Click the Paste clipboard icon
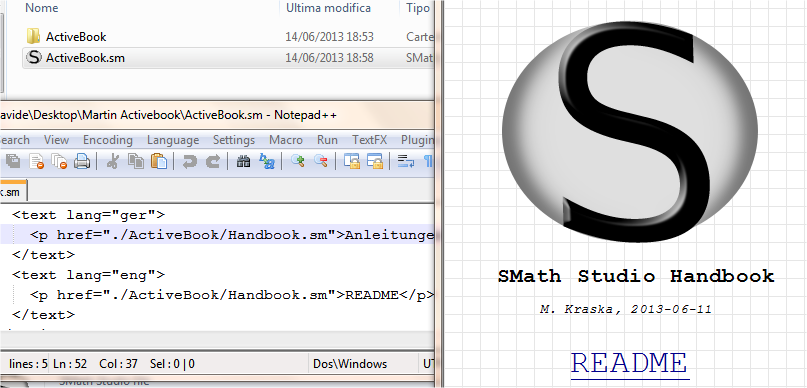The width and height of the screenshot is (807, 388). [159, 162]
